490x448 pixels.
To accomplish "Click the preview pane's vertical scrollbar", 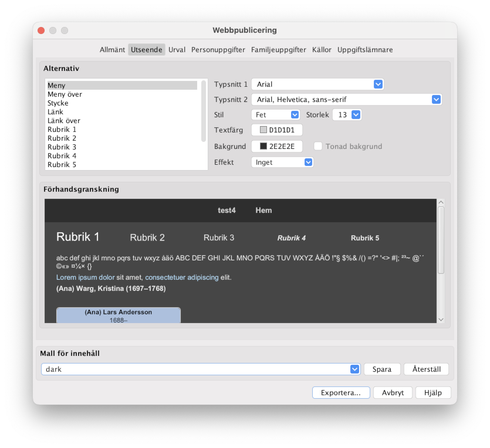I will click(441, 240).
